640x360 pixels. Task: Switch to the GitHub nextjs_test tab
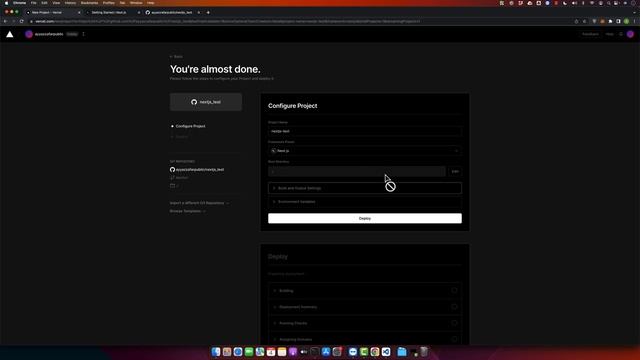pos(172,13)
